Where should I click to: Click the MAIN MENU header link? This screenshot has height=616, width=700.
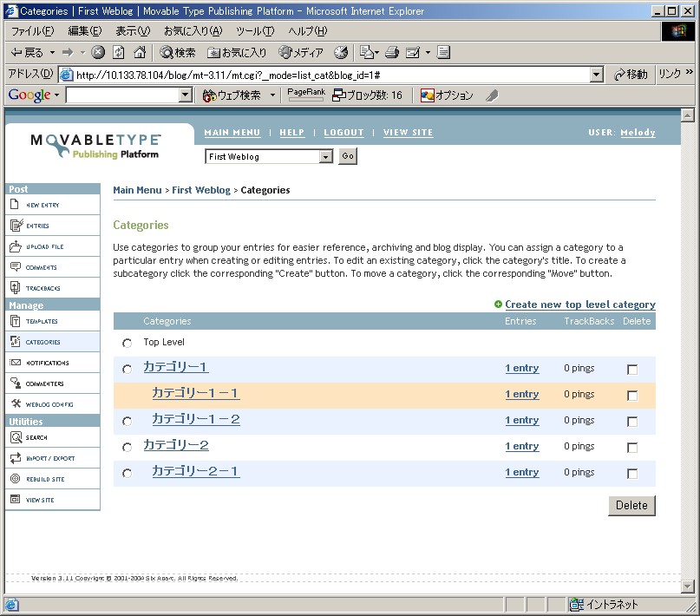click(232, 133)
